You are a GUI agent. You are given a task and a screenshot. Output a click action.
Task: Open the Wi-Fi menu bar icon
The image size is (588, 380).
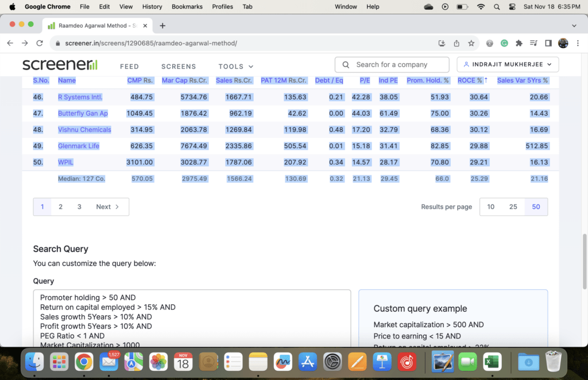click(481, 7)
